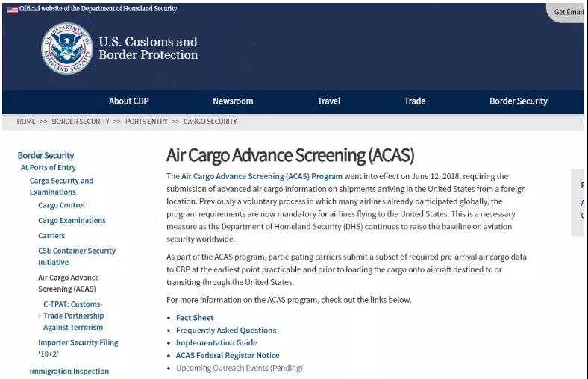This screenshot has width=588, height=379.
Task: Go to HOME breadcrumb
Action: (26, 122)
